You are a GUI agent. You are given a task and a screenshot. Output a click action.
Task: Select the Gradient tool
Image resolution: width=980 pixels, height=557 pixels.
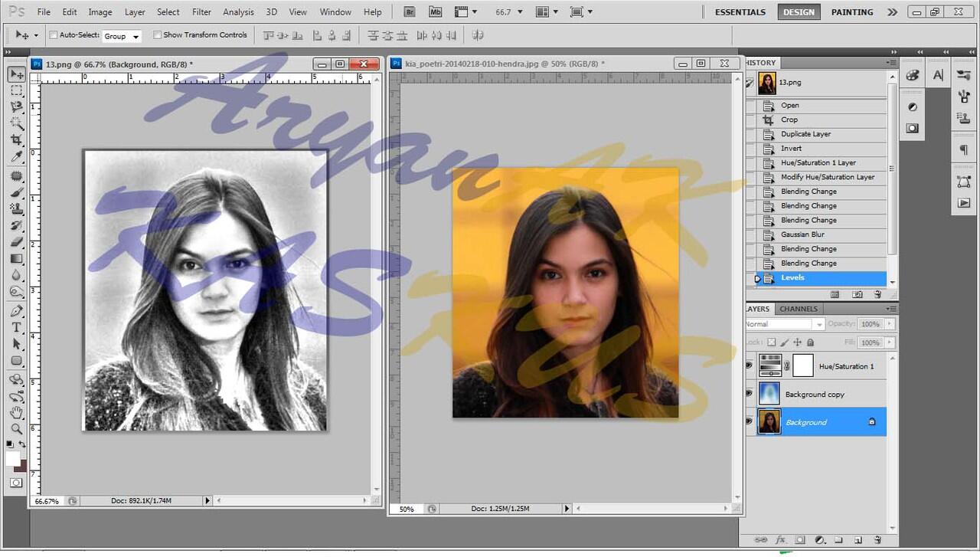click(16, 258)
